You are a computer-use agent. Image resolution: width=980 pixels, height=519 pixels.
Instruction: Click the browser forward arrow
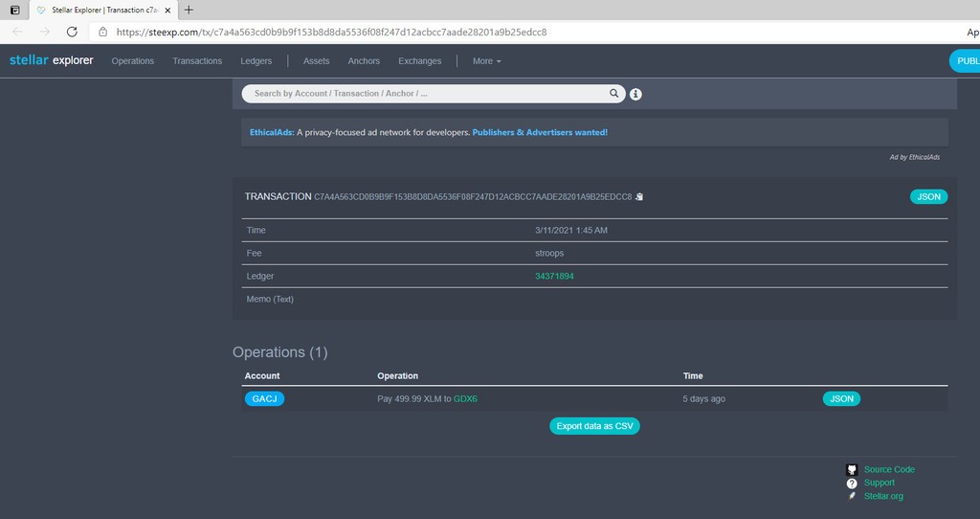click(44, 32)
